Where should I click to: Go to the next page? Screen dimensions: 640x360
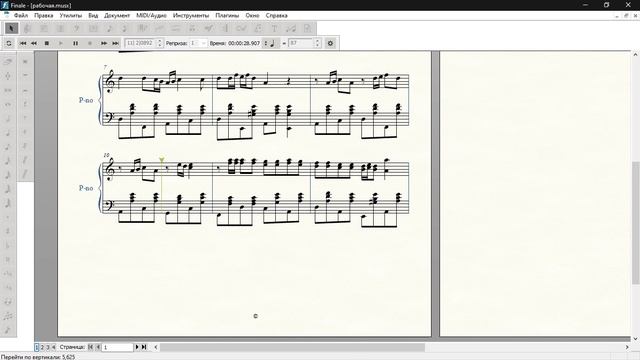[137, 347]
